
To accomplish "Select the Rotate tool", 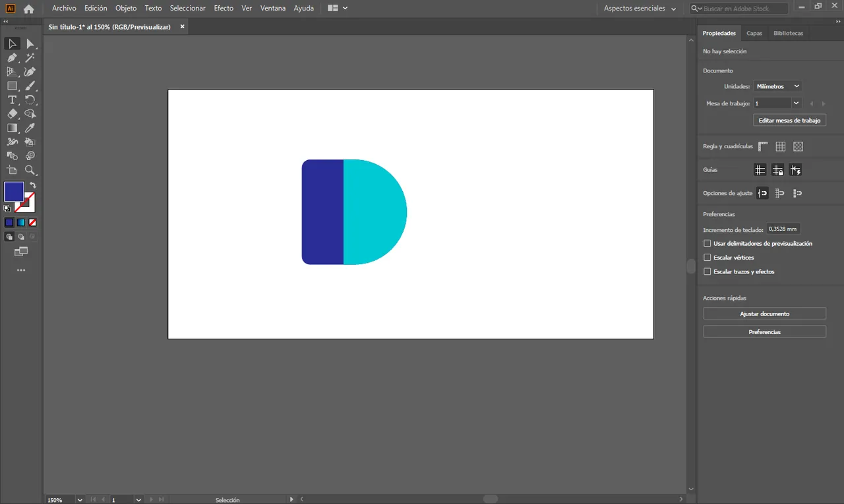I will tap(30, 100).
